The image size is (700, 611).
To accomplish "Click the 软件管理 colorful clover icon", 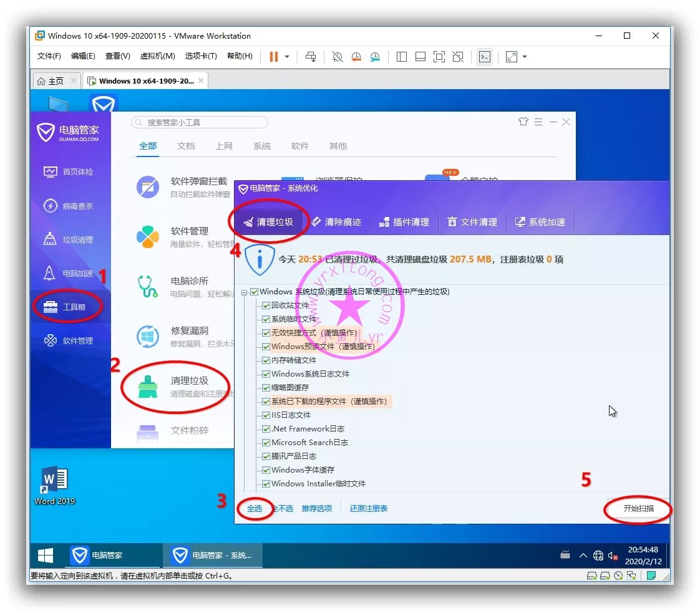I will pyautogui.click(x=148, y=237).
